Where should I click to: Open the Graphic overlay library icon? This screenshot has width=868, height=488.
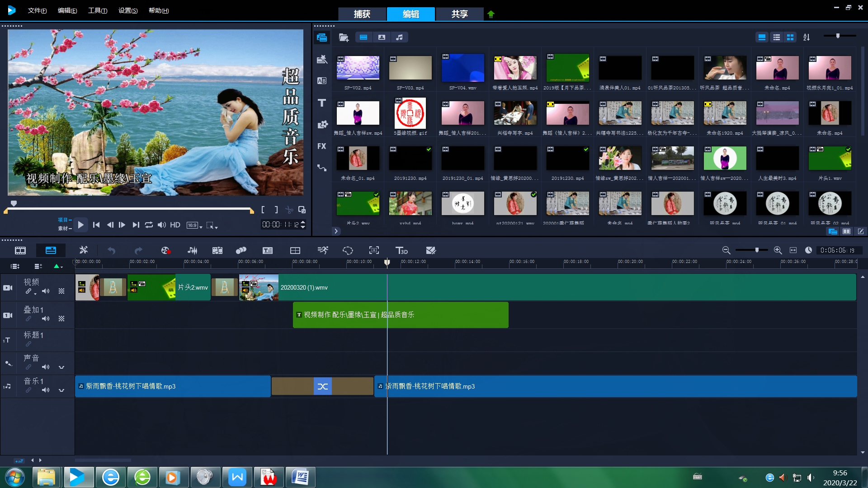[x=322, y=124]
